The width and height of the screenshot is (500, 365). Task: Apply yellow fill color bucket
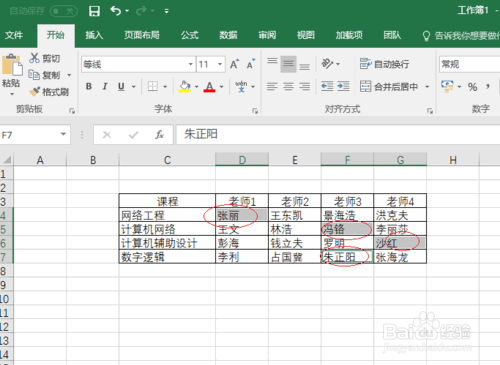point(185,86)
